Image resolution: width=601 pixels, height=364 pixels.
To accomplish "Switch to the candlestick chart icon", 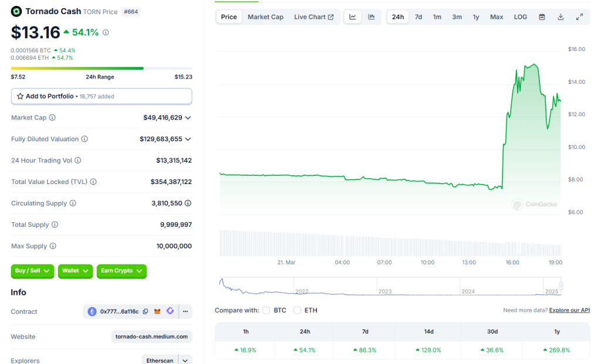I will (372, 17).
